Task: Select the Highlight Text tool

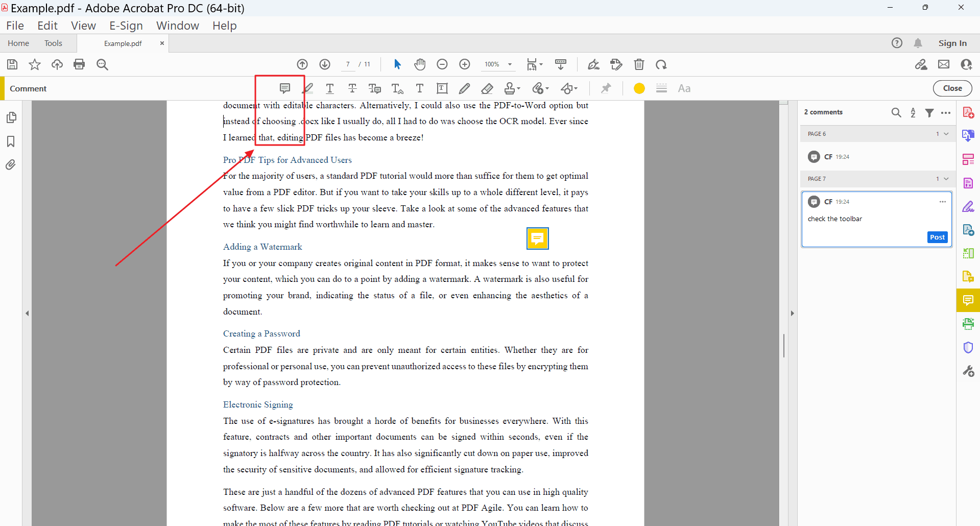Action: tap(307, 88)
